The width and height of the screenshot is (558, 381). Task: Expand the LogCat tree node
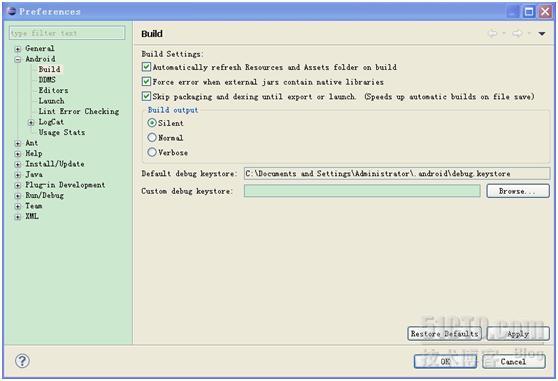(31, 122)
